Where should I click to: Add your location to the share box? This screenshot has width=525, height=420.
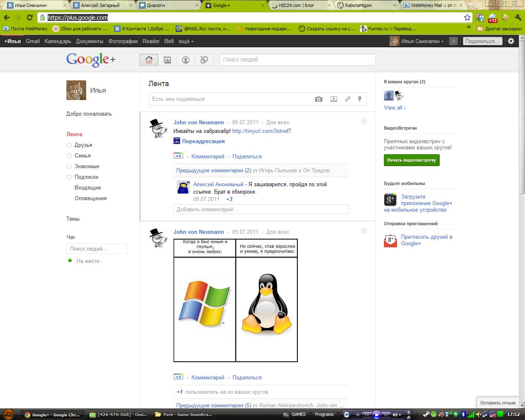click(360, 99)
